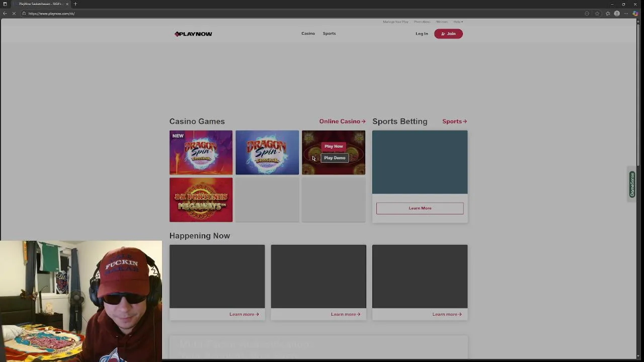The width and height of the screenshot is (644, 362).
Task: Follow the Online Casino link
Action: pos(342,121)
